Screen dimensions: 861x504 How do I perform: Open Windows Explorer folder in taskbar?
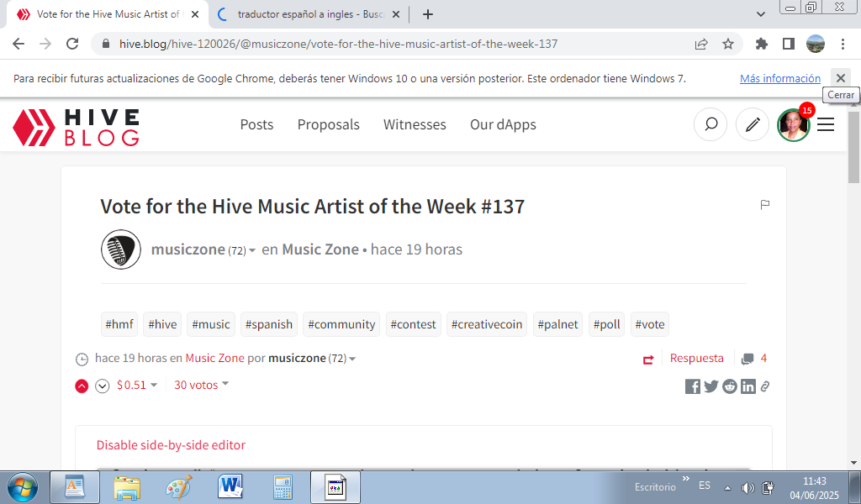pos(127,487)
